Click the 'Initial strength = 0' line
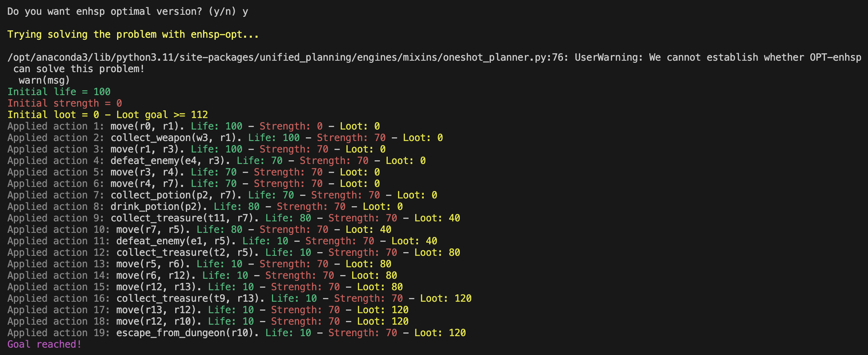The height and width of the screenshot is (355, 868). coord(65,103)
